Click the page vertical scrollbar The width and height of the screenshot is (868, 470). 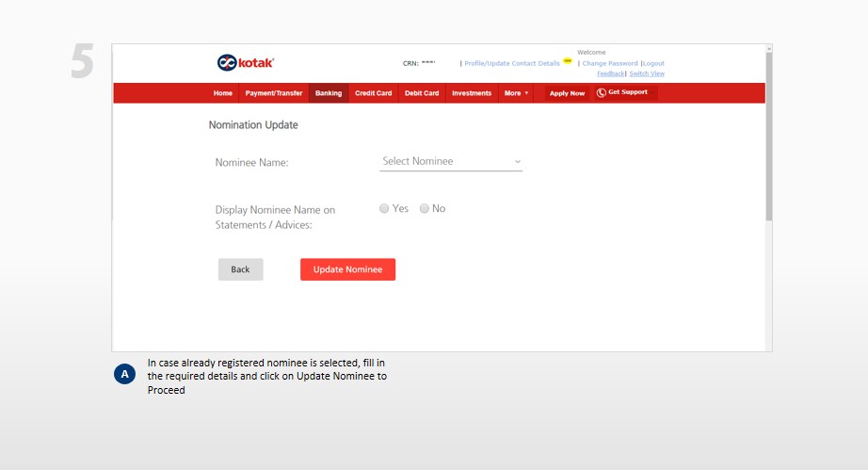[769, 137]
